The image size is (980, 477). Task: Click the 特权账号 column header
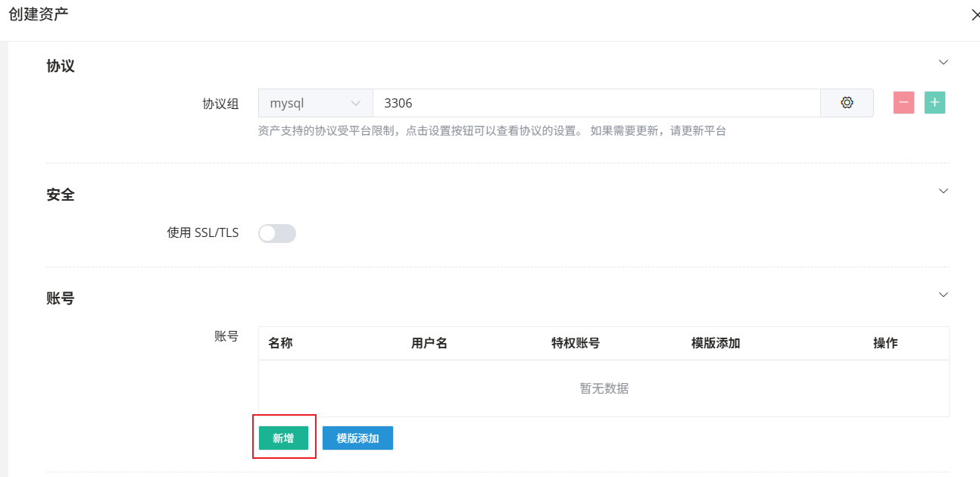pyautogui.click(x=576, y=343)
